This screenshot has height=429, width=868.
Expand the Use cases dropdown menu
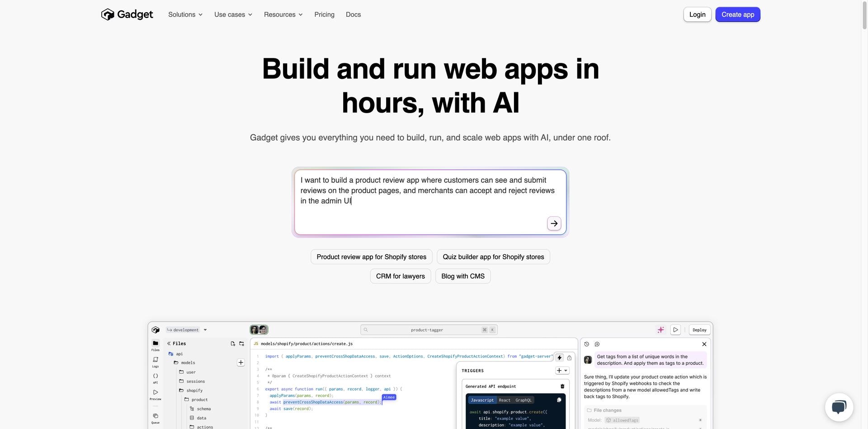tap(233, 14)
